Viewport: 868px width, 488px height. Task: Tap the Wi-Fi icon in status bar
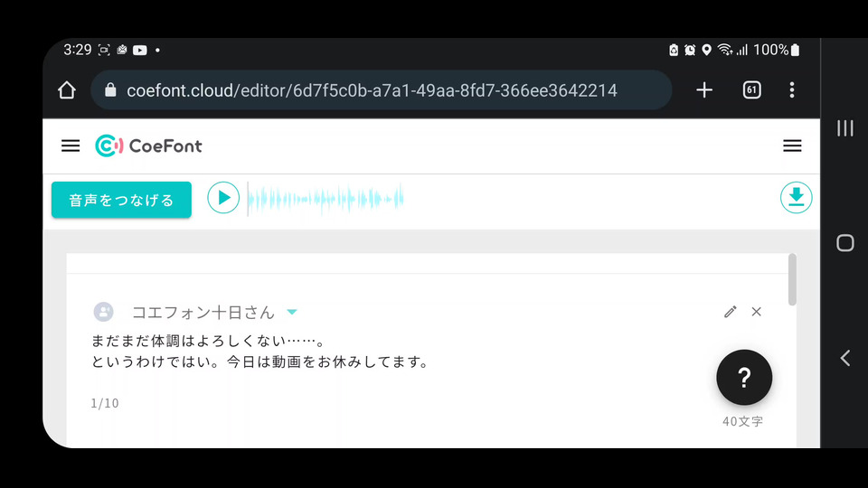724,50
